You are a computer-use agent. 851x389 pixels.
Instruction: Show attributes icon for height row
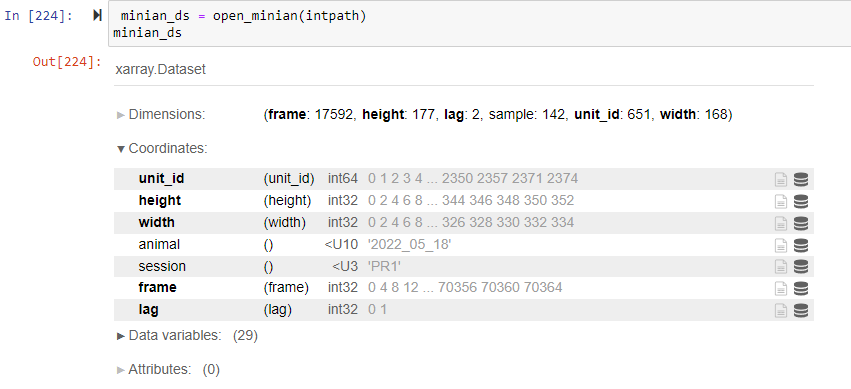click(x=780, y=201)
